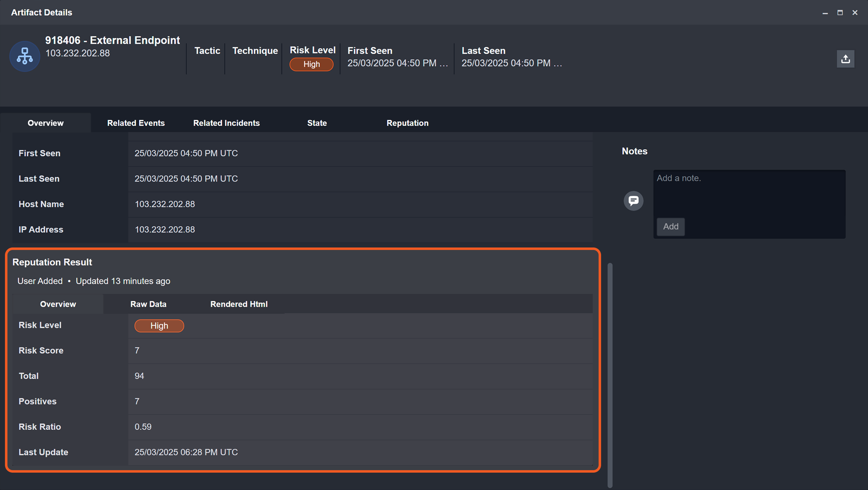The width and height of the screenshot is (868, 490).
Task: Open the Raw Data sub-tab
Action: pyautogui.click(x=148, y=304)
